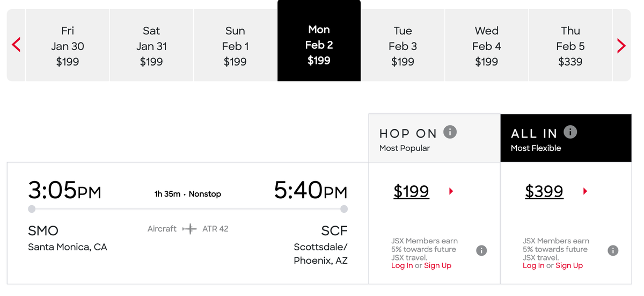Select the Sat Jan 31 date tab

pyautogui.click(x=151, y=46)
